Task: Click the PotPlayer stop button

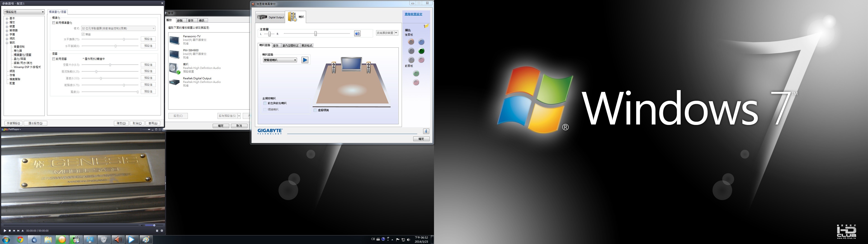Action: 9,230
